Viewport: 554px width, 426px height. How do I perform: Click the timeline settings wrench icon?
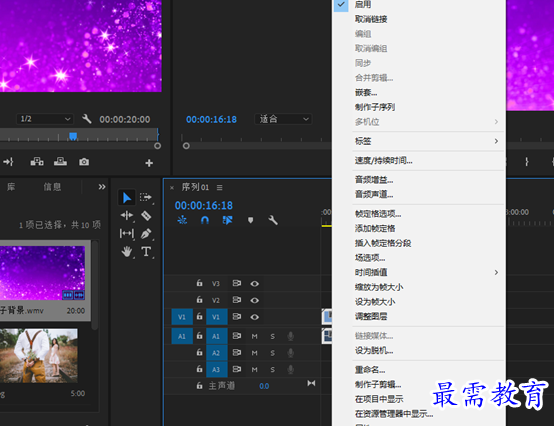[273, 220]
